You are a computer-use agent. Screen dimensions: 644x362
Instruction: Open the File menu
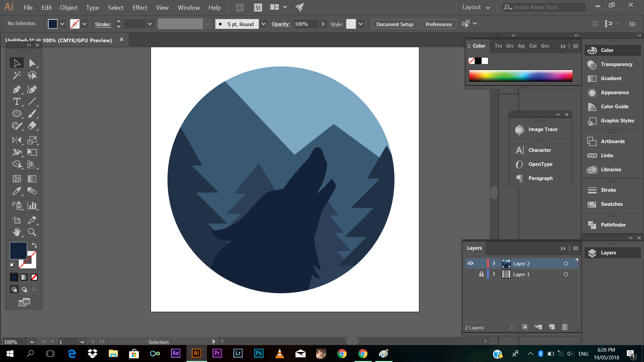[28, 7]
